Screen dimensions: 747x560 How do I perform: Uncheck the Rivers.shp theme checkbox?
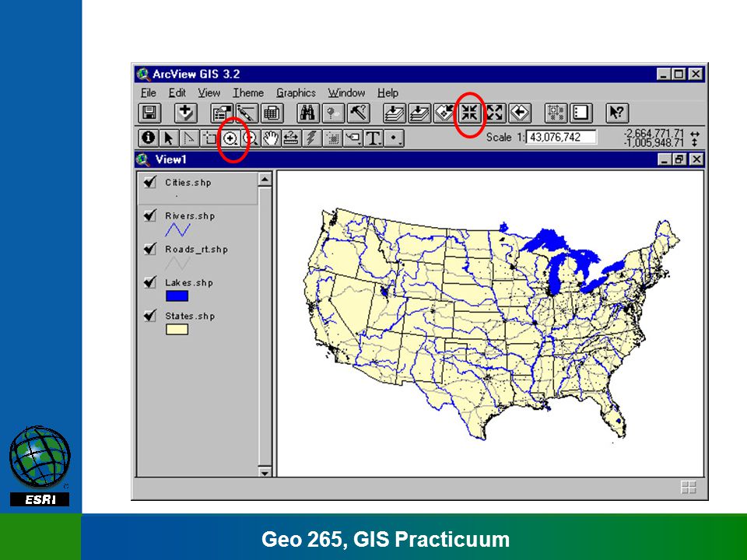coord(150,215)
